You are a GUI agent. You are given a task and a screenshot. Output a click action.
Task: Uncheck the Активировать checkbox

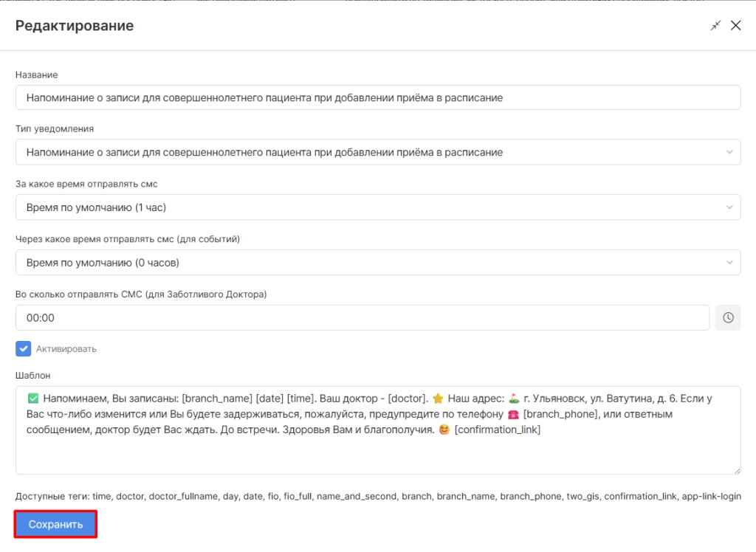tap(24, 348)
